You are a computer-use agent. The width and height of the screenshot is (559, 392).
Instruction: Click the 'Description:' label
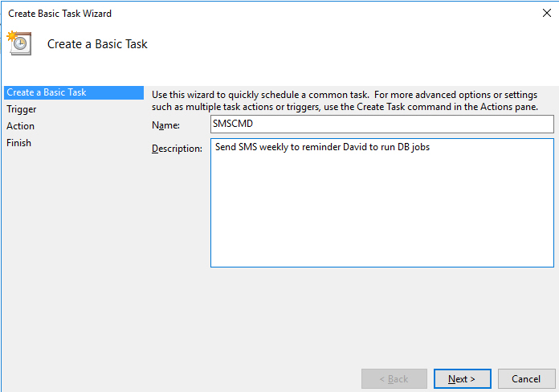click(177, 149)
